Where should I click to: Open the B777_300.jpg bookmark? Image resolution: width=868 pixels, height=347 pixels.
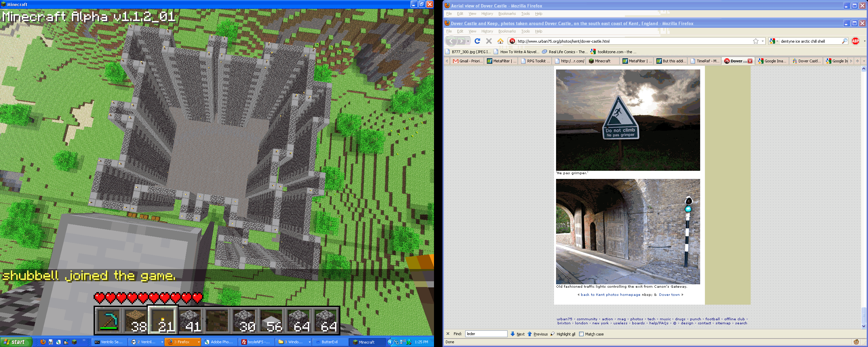[468, 52]
